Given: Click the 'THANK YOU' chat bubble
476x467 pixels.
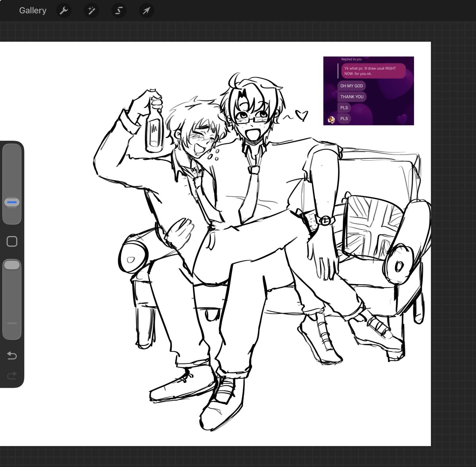Looking at the screenshot, I should [x=352, y=96].
